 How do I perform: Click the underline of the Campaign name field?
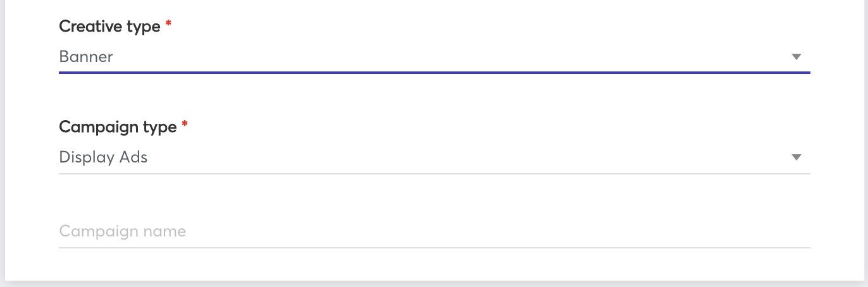point(434,247)
